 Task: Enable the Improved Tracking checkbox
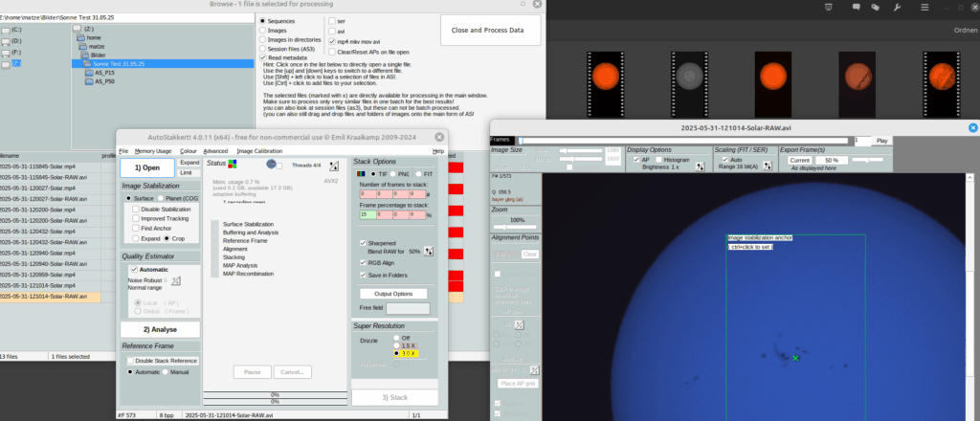[136, 218]
